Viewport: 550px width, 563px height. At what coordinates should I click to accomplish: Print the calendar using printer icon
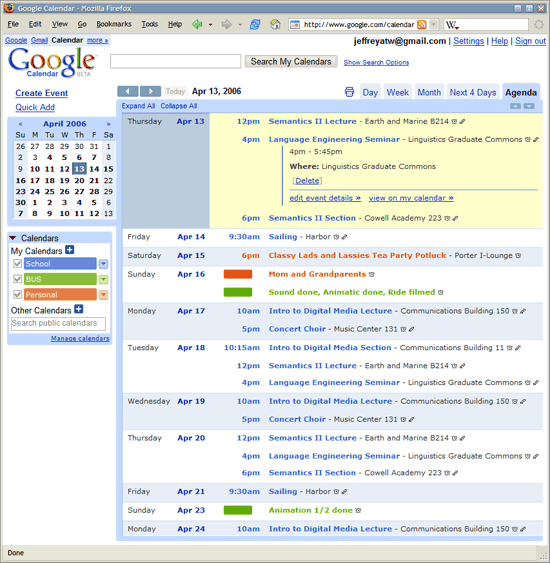[x=349, y=92]
